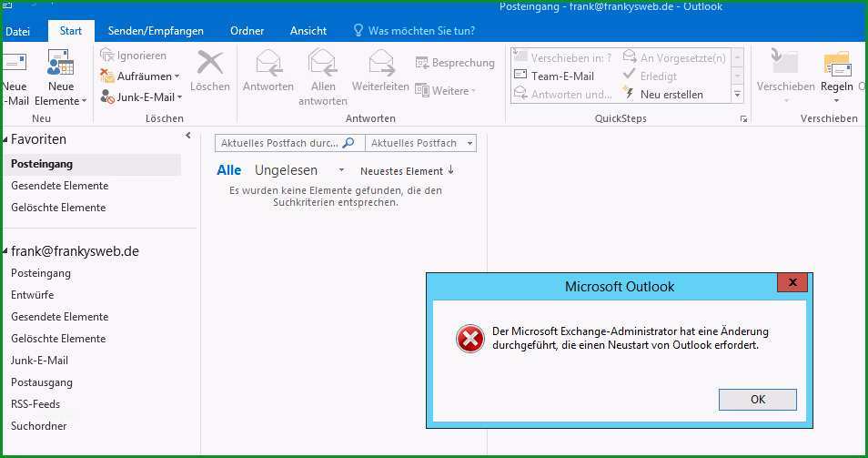Viewport: 868px width, 458px height.
Task: Expand the Aufräumen dropdown arrow
Action: coord(177,76)
